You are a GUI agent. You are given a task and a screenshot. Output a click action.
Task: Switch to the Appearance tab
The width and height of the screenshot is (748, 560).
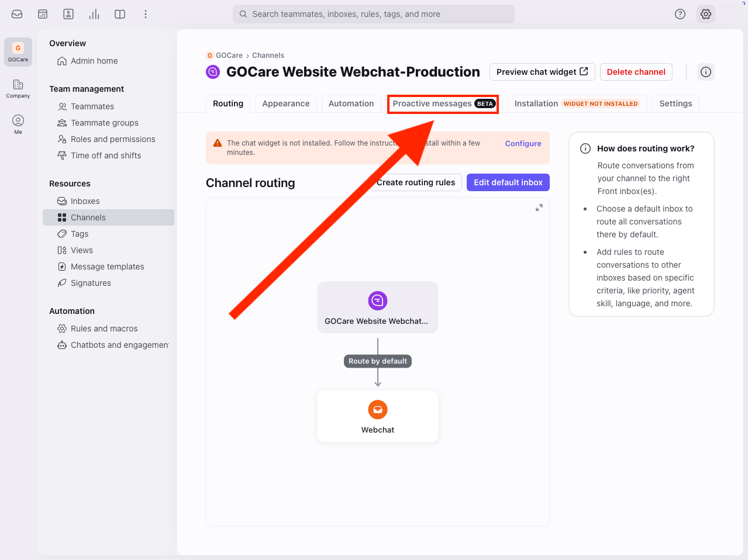pos(286,103)
